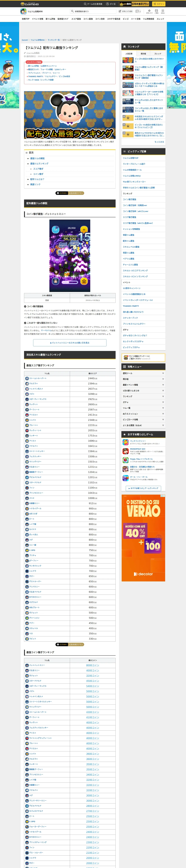
Task: Open the ポイ活 points icon link
Action: pyautogui.click(x=111, y=4)
